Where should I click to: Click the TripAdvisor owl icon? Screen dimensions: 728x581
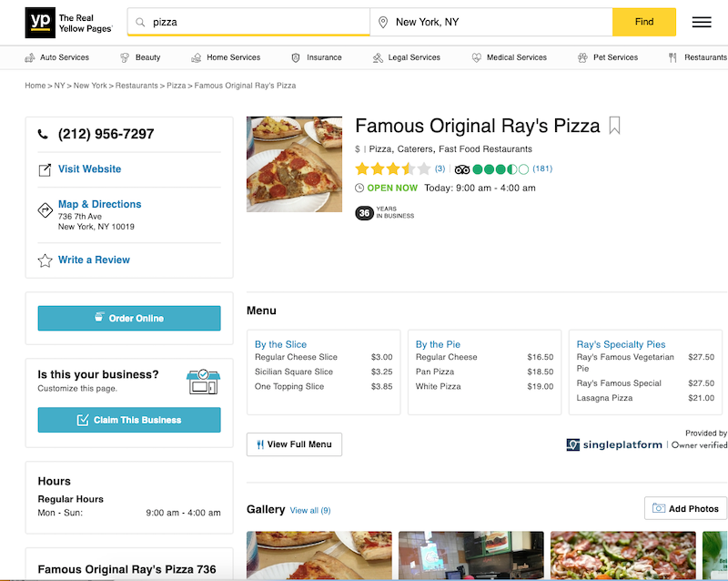point(462,169)
